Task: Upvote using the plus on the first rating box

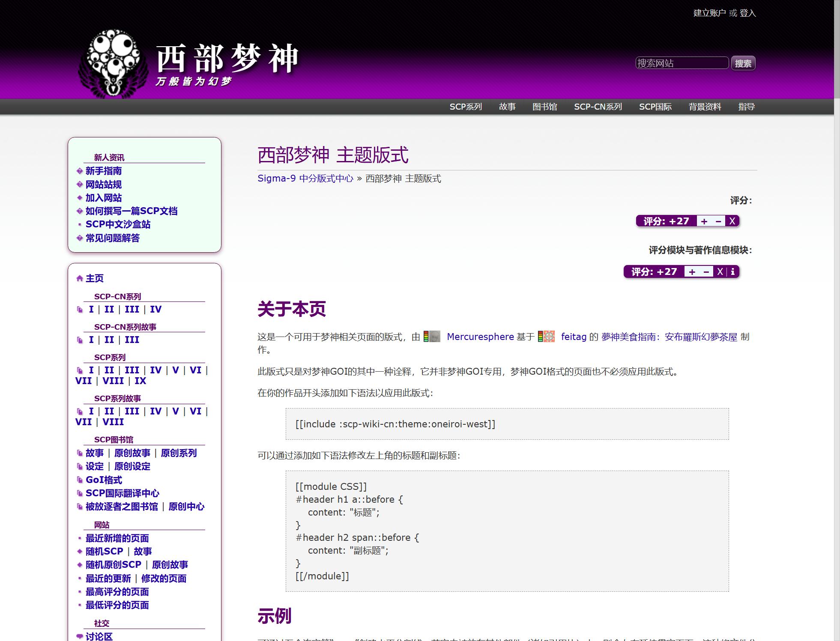Action: pyautogui.click(x=704, y=221)
